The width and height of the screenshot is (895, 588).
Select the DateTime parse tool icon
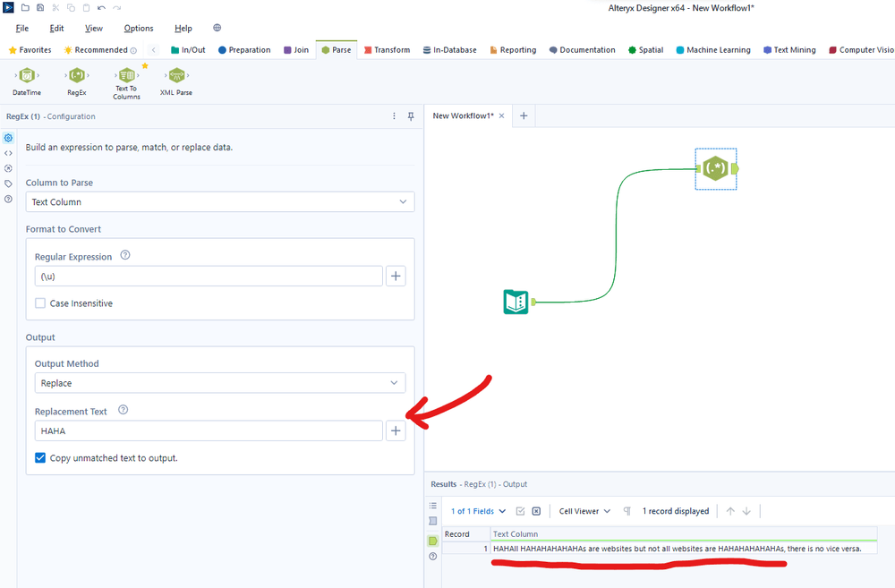(x=27, y=75)
